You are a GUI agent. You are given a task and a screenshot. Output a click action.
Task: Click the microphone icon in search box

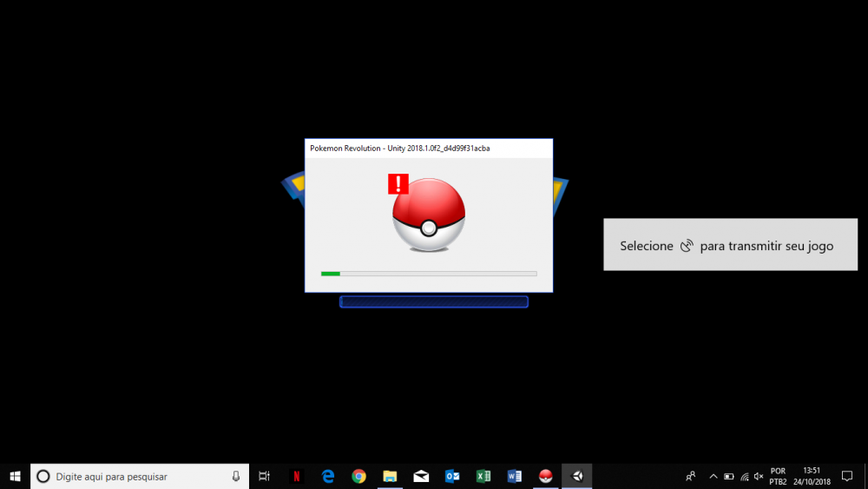pyautogui.click(x=236, y=476)
